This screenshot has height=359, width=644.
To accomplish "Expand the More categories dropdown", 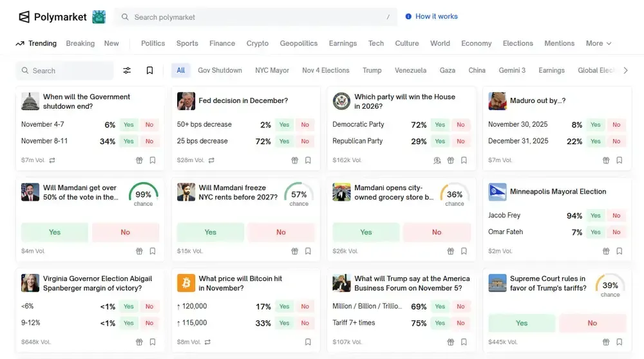I will tap(598, 44).
